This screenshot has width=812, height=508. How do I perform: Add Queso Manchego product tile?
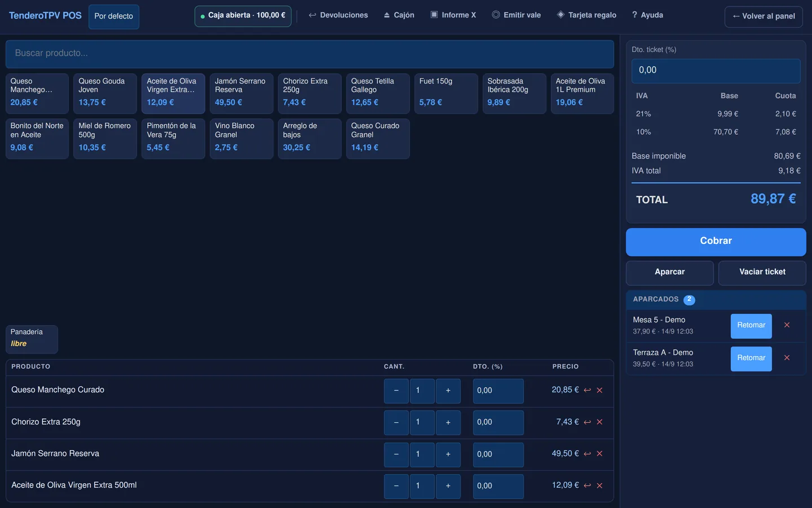[37, 94]
